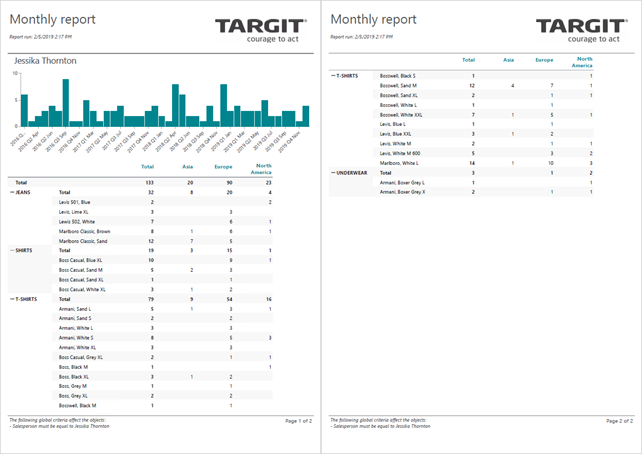Click the Page 1 of 2 footer label
The height and width of the screenshot is (454, 642).
298,421
